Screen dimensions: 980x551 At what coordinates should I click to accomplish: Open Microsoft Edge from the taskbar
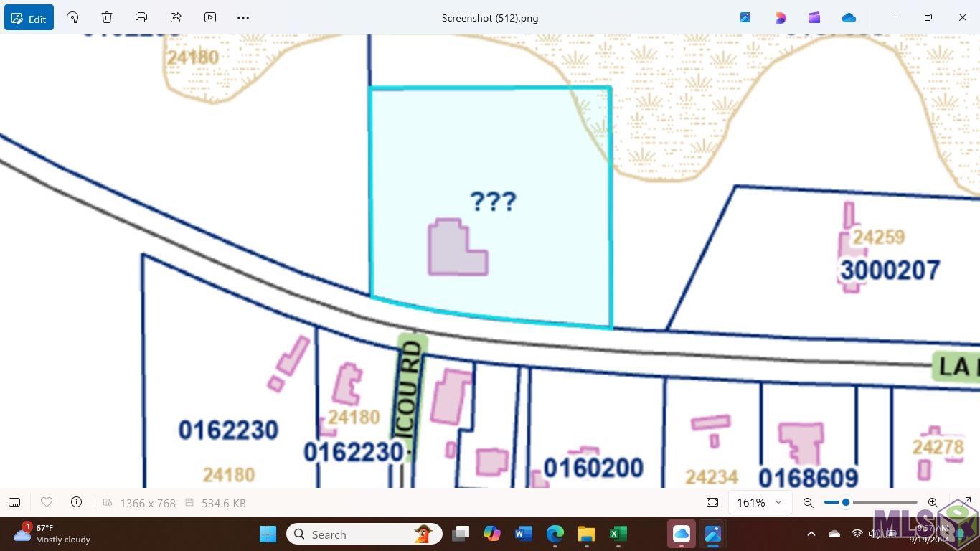[x=555, y=534]
